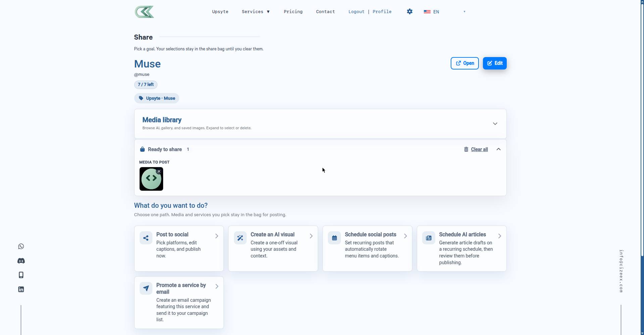This screenshot has height=335, width=644.
Task: Open the settings gear icon
Action: click(x=409, y=11)
